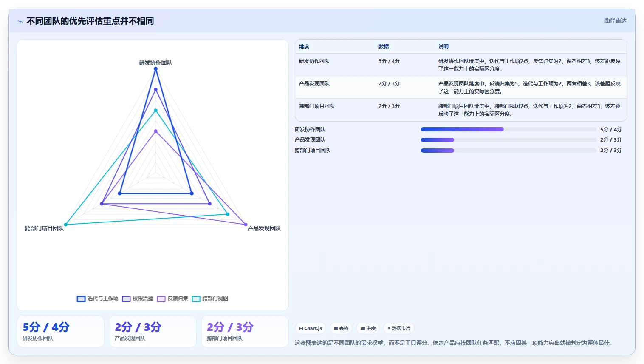This screenshot has width=644, height=364.
Task: Open the 5分 / 4分 研发协作团队 data card
Action: pyautogui.click(x=60, y=332)
